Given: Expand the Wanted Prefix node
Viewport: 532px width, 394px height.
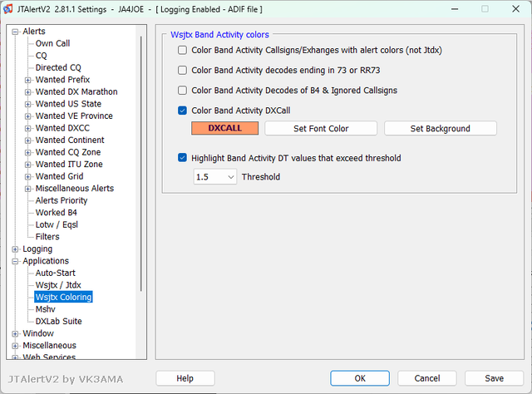Looking at the screenshot, I should coord(27,80).
